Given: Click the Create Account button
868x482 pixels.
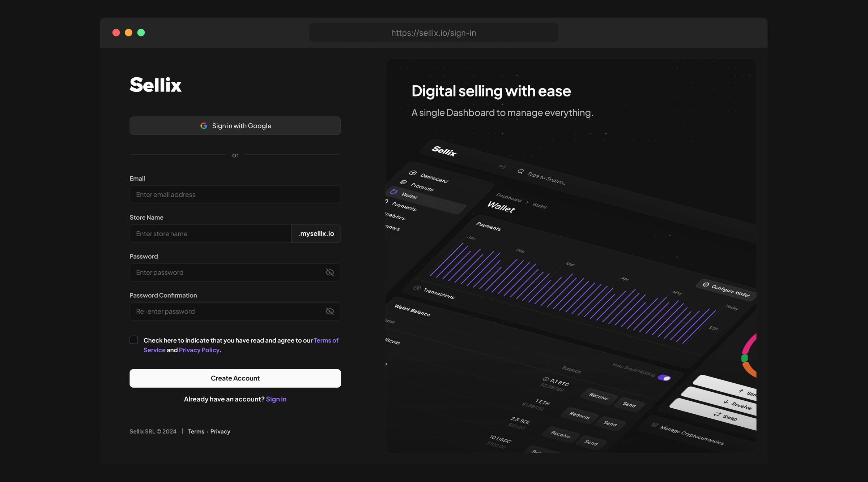Looking at the screenshot, I should click(235, 378).
